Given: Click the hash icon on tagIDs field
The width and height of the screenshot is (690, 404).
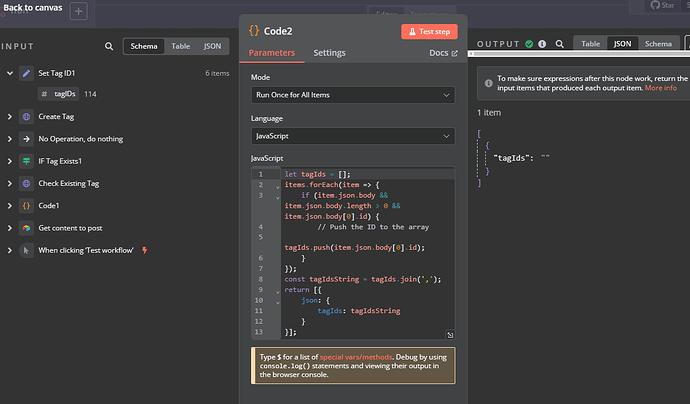Looking at the screenshot, I should [44, 94].
